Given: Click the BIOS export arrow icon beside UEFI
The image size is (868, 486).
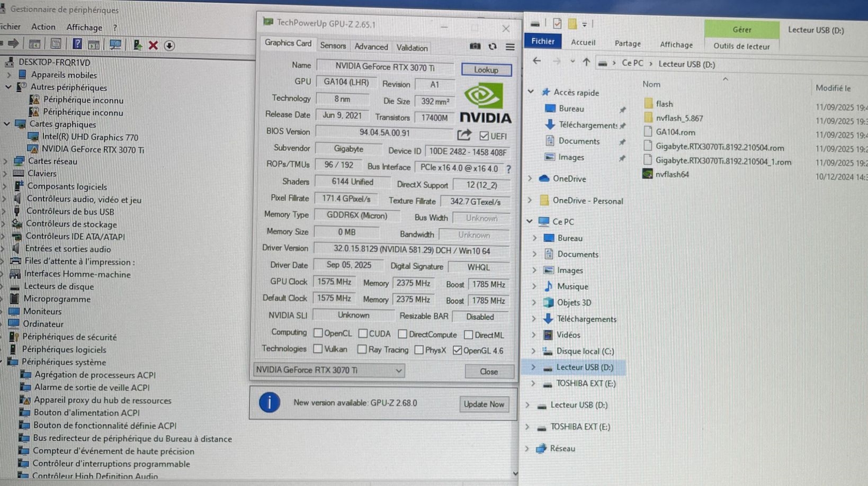Looking at the screenshot, I should [x=464, y=135].
